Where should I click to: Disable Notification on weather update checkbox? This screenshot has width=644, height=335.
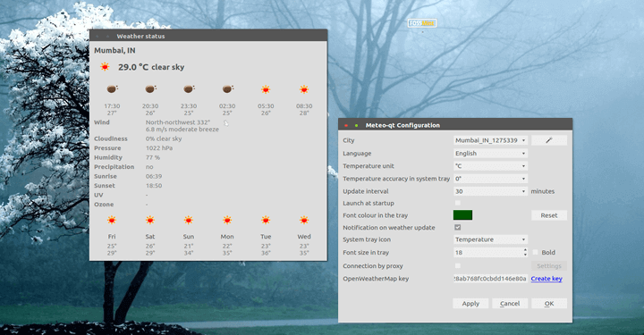pyautogui.click(x=458, y=227)
